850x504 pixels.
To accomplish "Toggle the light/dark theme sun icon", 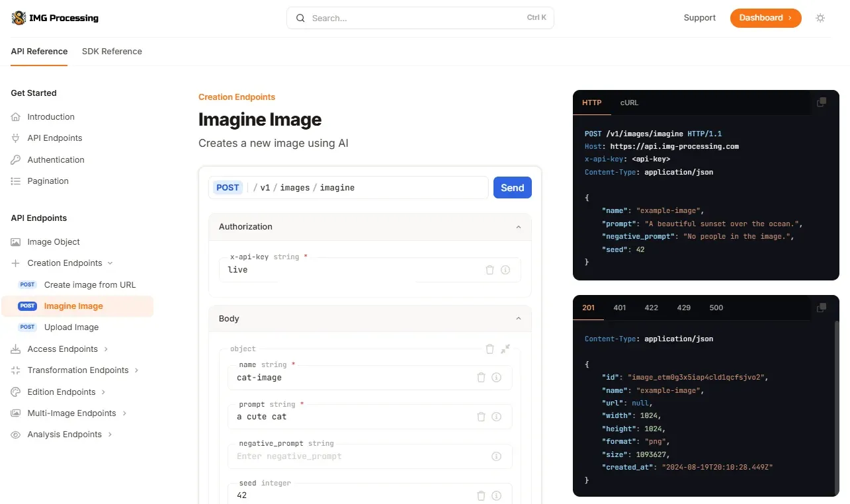I will click(820, 19).
